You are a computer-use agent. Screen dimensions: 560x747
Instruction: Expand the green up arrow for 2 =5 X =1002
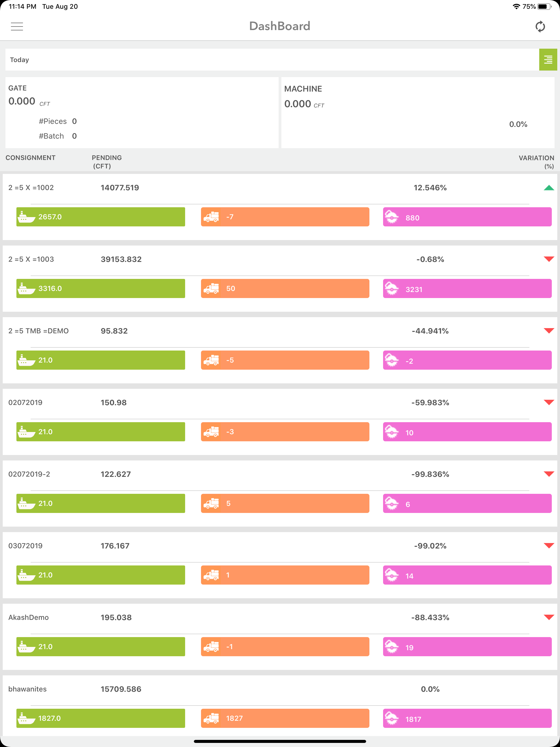[x=549, y=188]
